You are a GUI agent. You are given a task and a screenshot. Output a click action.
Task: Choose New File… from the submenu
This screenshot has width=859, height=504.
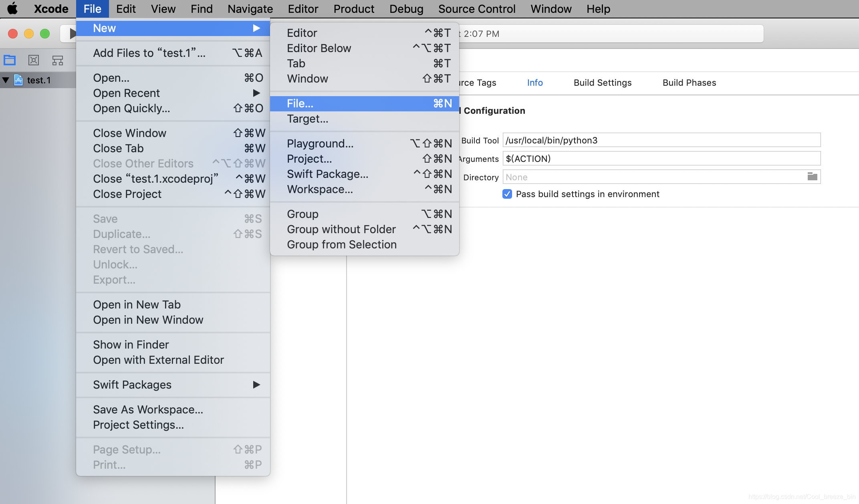(x=365, y=103)
